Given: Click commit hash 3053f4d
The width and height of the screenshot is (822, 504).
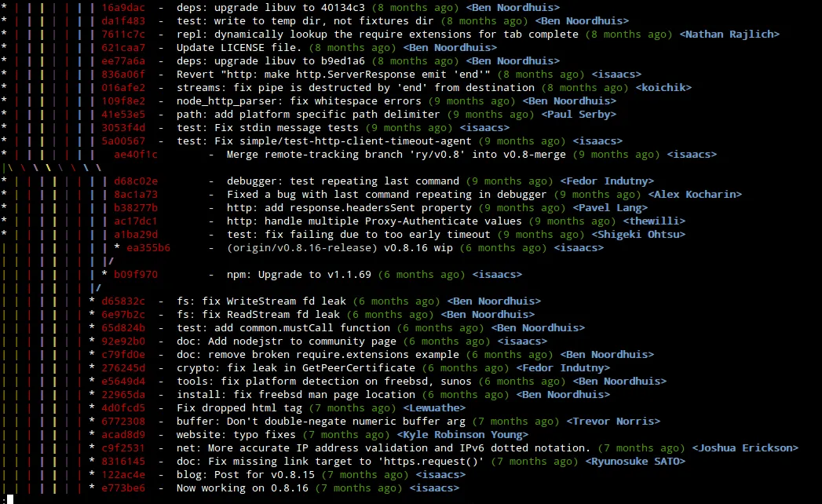Looking at the screenshot, I should pos(123,128).
